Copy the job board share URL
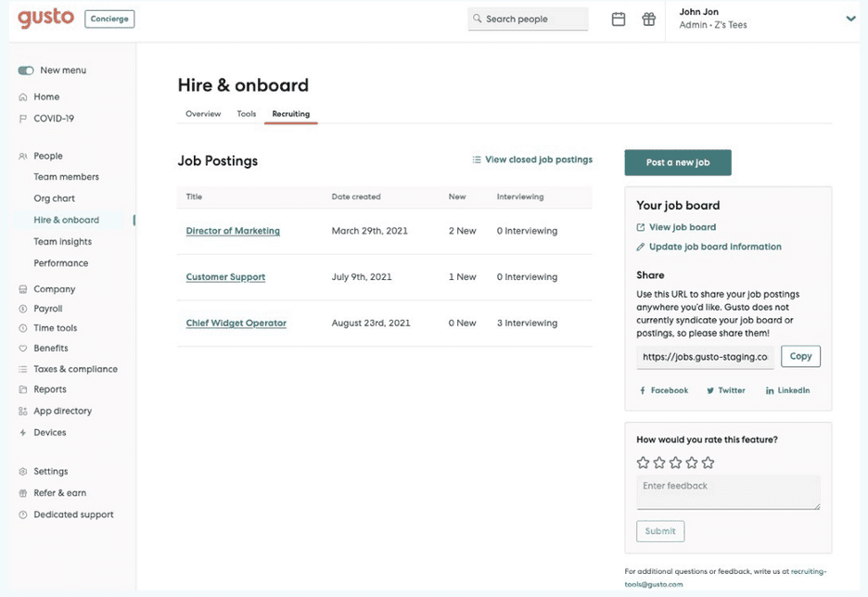868x597 pixels. pyautogui.click(x=799, y=356)
